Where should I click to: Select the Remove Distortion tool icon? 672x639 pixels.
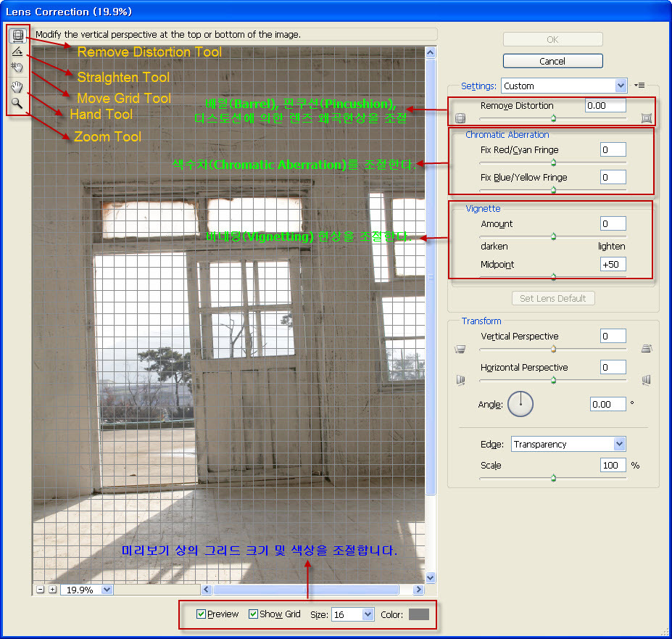point(17,35)
